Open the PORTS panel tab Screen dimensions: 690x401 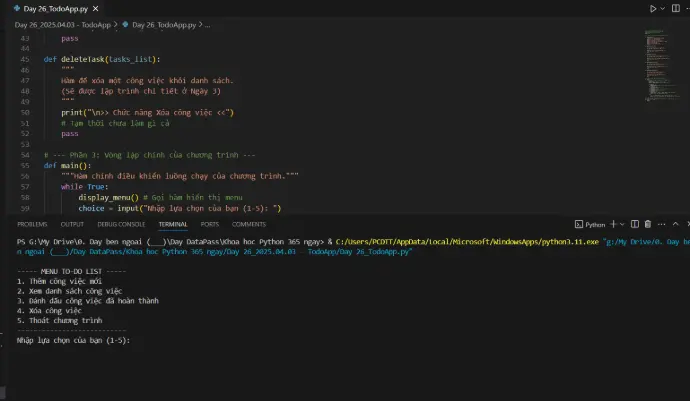coord(208,224)
